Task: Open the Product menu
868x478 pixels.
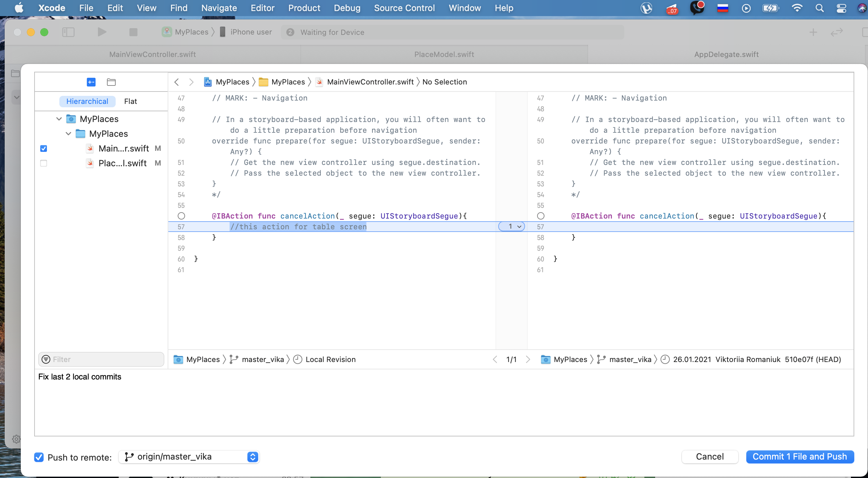Action: pyautogui.click(x=304, y=8)
